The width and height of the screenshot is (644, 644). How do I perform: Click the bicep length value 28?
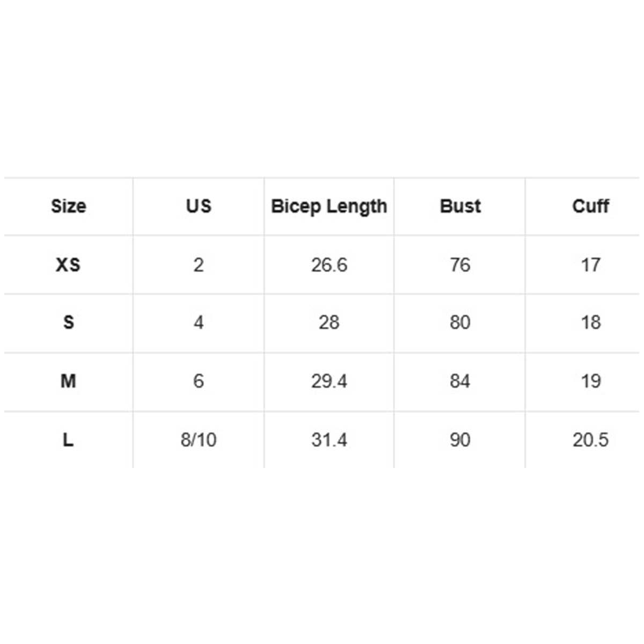[329, 323]
